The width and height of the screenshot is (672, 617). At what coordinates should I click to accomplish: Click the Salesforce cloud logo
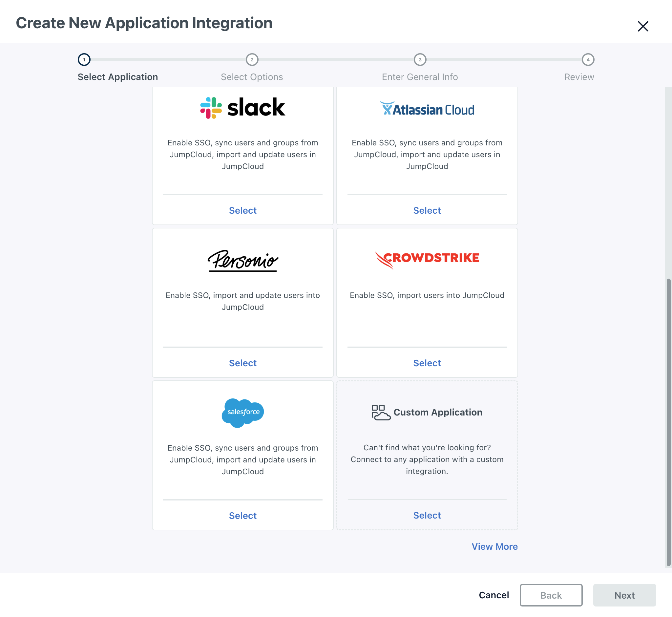click(243, 412)
